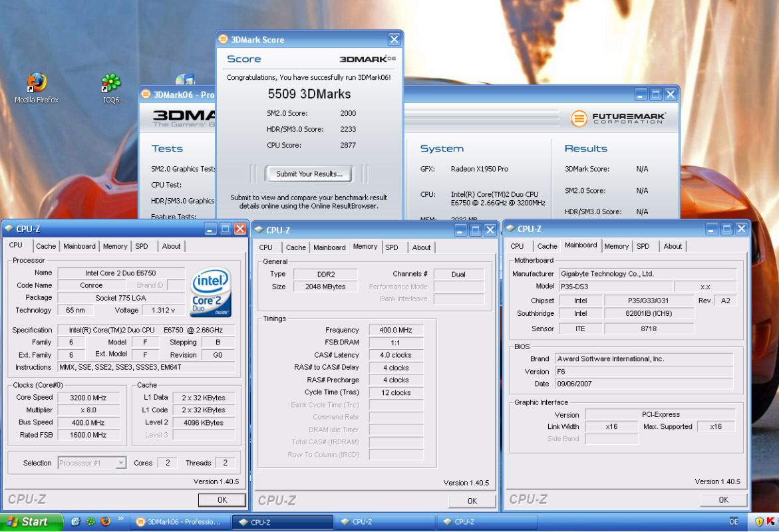Click the red K antivirus tray icon

coord(771,521)
